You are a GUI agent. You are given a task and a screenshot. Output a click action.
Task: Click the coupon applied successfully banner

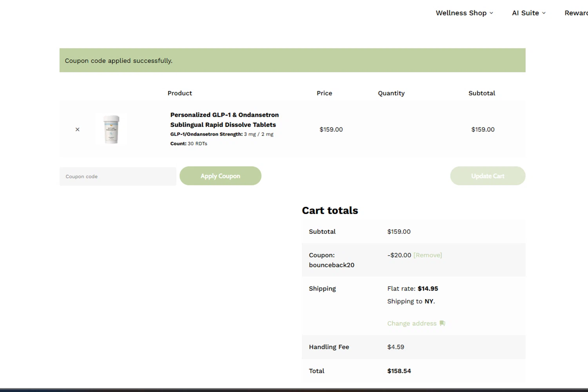coord(292,60)
